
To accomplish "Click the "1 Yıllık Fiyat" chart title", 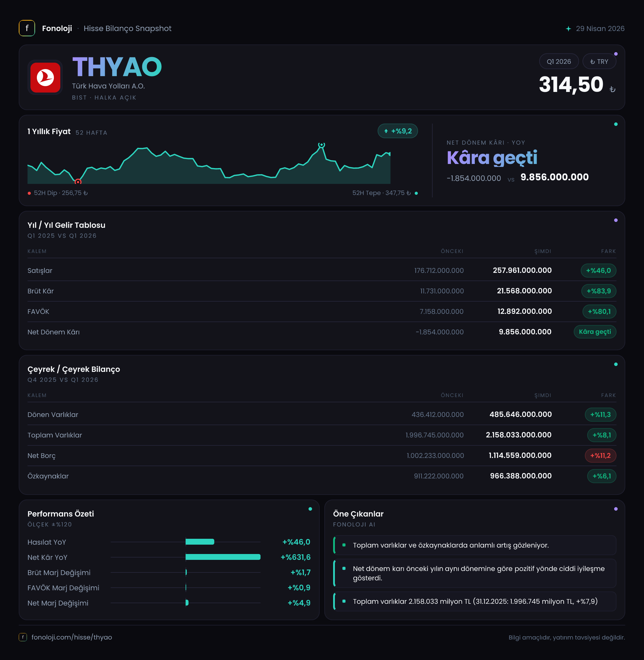I will pyautogui.click(x=49, y=131).
